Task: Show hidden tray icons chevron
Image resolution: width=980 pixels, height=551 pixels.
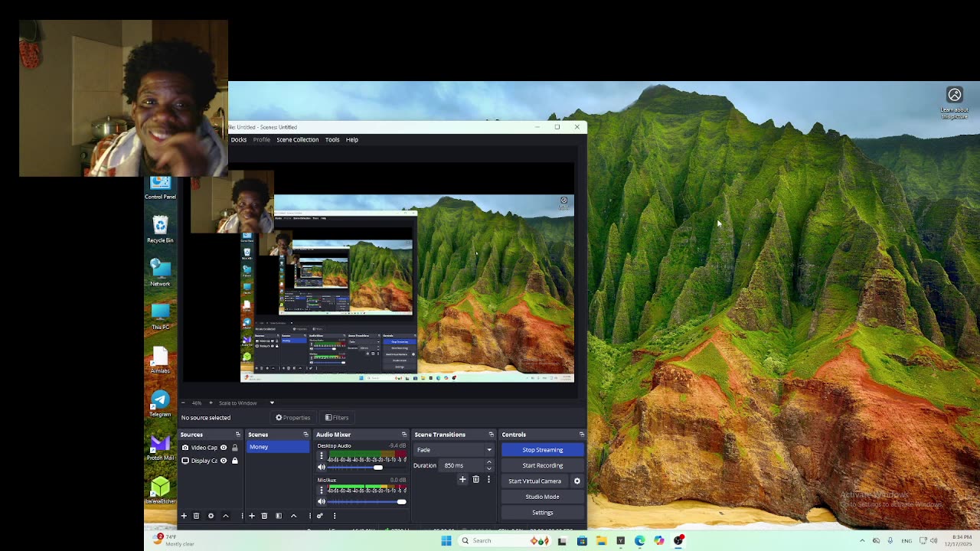Action: (862, 541)
